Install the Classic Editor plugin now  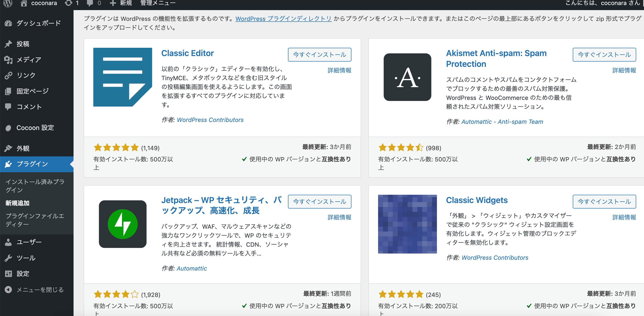pyautogui.click(x=319, y=54)
